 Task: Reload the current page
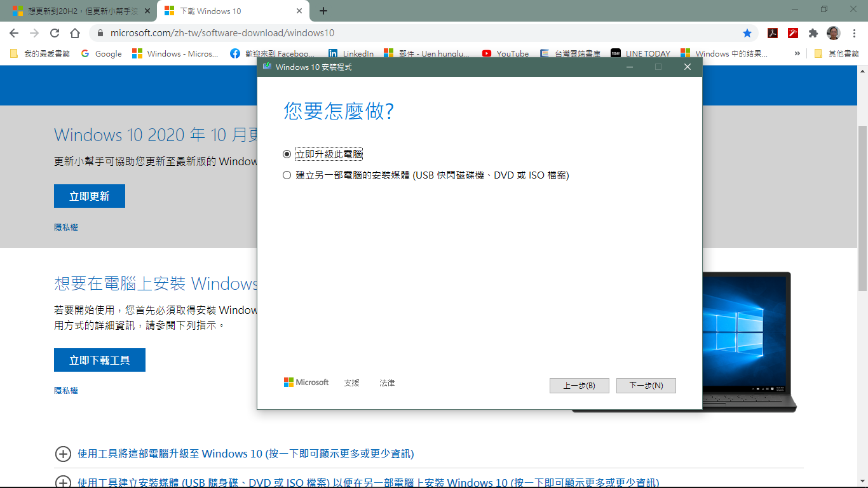pyautogui.click(x=55, y=33)
